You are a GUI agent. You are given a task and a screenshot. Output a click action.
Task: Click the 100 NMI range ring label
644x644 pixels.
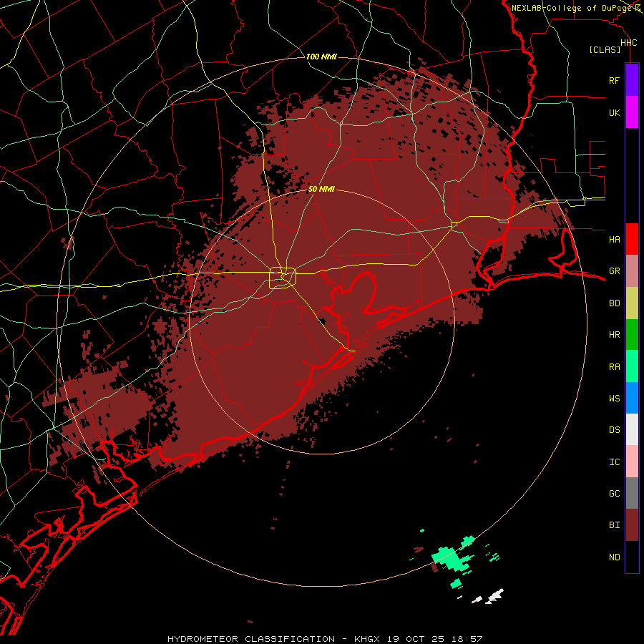point(321,57)
